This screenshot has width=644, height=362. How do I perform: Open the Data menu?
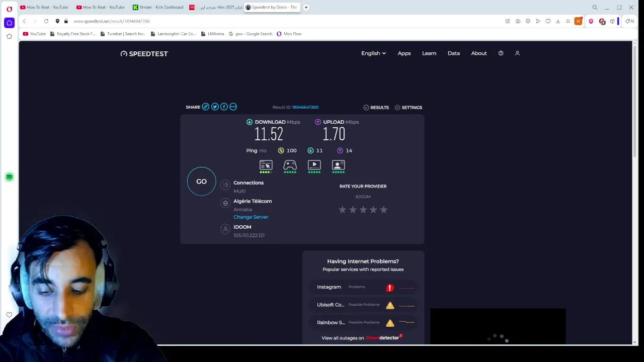[454, 53]
